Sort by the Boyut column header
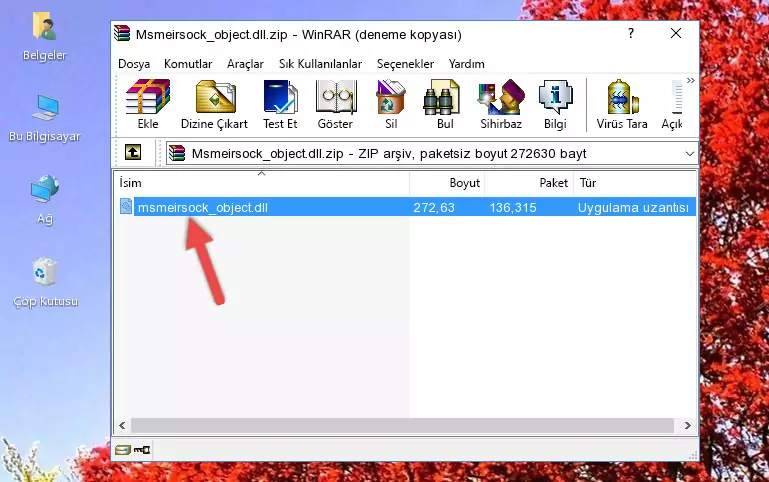Viewport: 769px width, 482px height. (447, 183)
